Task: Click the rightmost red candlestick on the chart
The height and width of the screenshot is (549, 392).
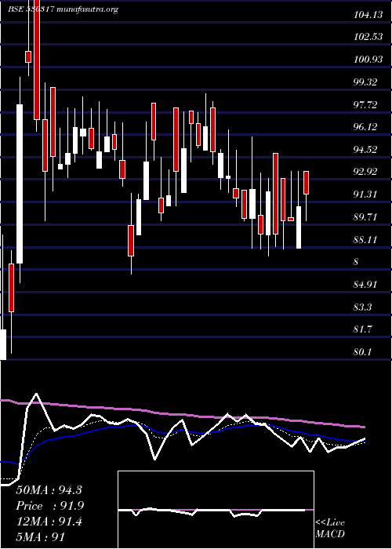Action: pyautogui.click(x=306, y=183)
